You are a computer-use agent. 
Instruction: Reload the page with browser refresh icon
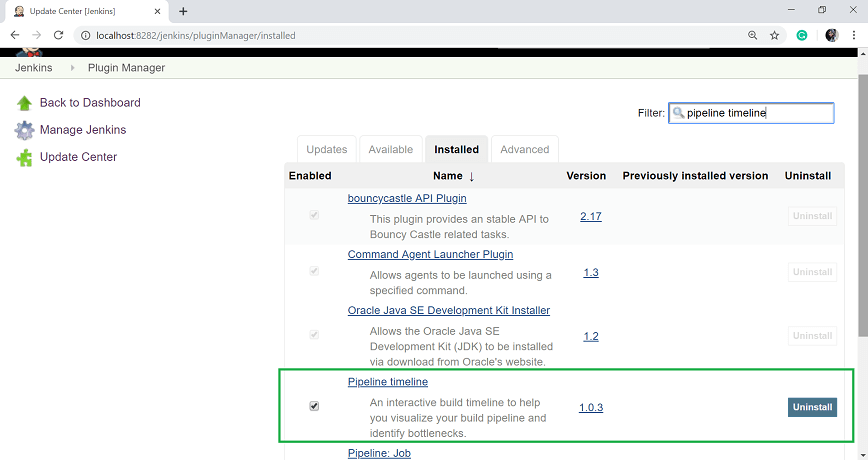[x=59, y=35]
